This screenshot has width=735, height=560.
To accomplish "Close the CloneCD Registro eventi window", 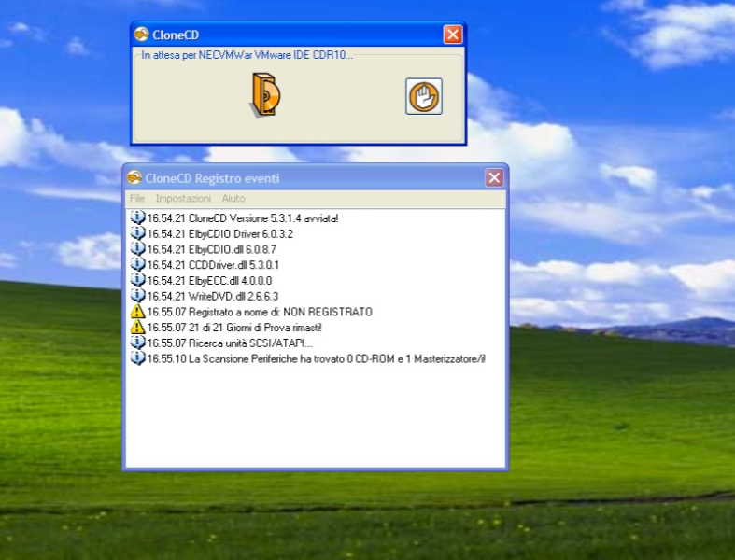I will pyautogui.click(x=494, y=178).
